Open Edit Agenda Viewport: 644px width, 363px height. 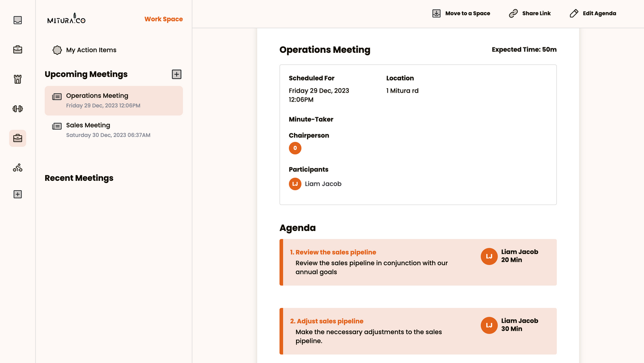tap(593, 13)
